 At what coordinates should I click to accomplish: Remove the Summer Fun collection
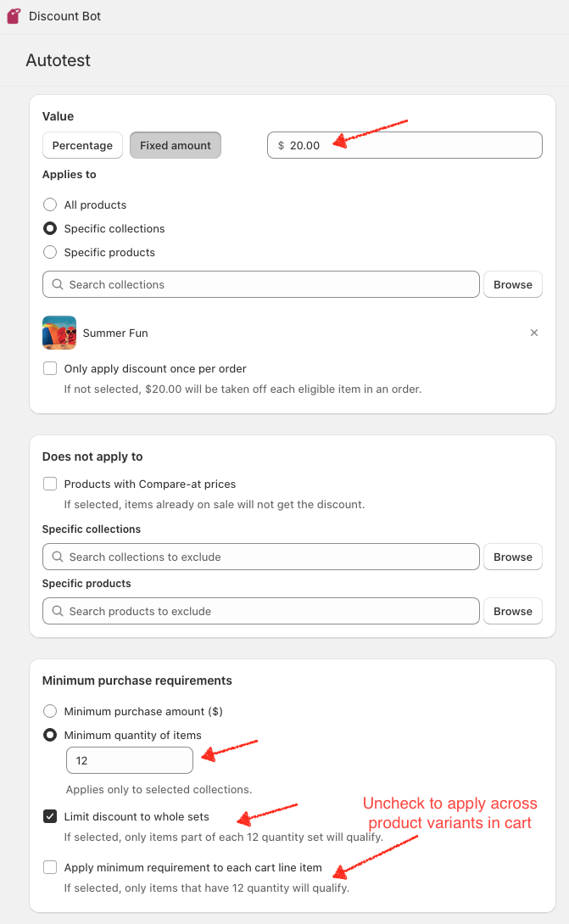pyautogui.click(x=534, y=333)
